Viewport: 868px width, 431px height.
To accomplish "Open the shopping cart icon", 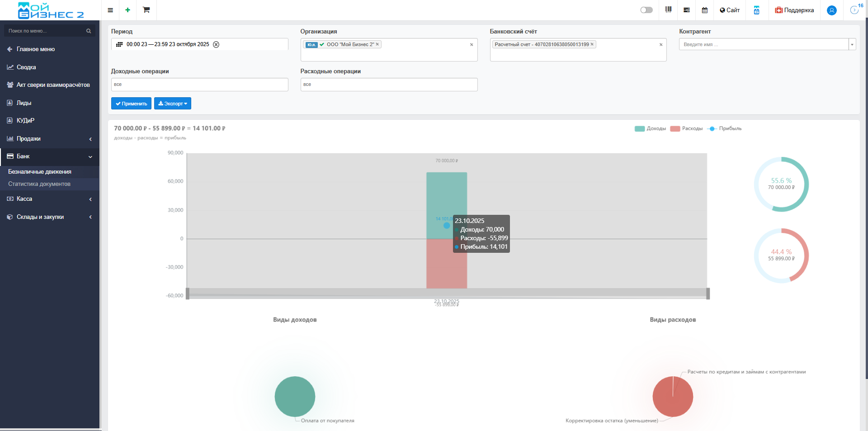I will [x=146, y=10].
